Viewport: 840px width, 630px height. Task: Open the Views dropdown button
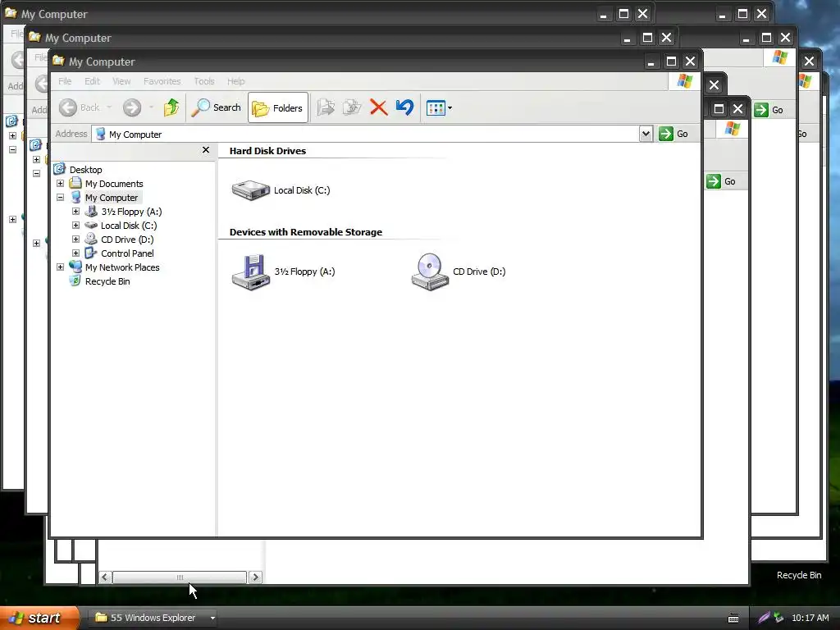click(439, 107)
